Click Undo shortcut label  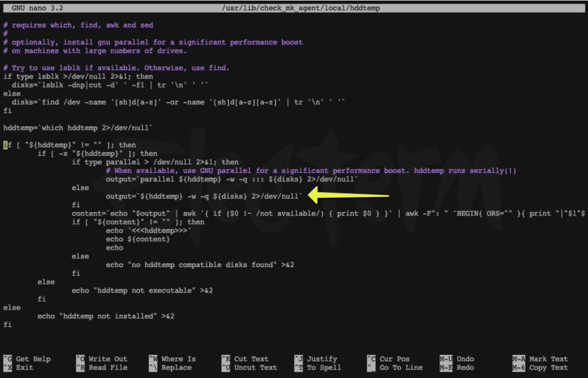(x=465, y=359)
